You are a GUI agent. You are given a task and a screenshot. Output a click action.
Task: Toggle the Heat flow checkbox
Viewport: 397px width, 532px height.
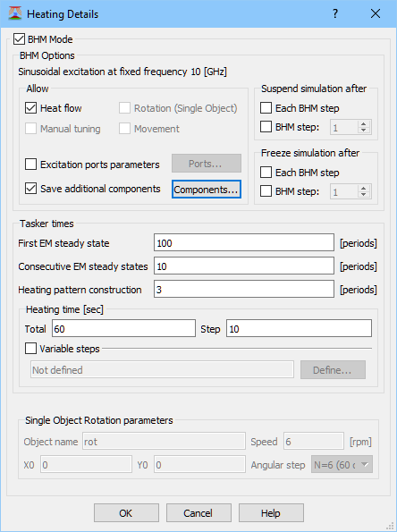click(x=31, y=108)
